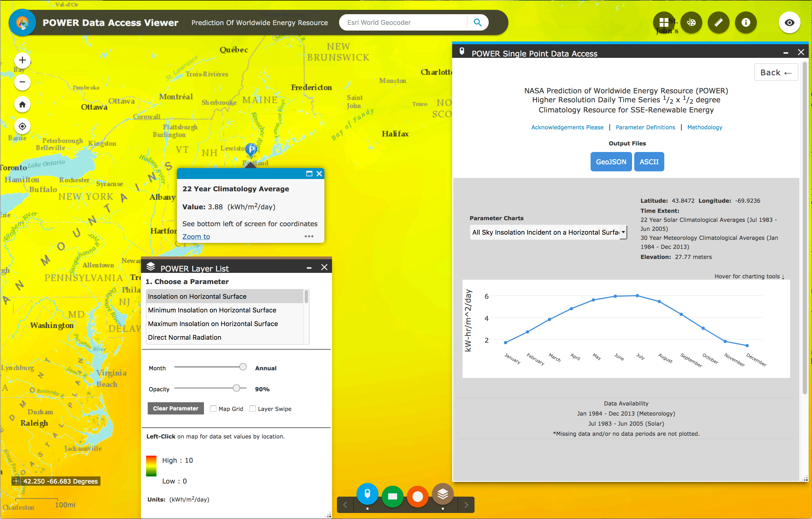Open the basemap style palette tool
The height and width of the screenshot is (519, 812).
[691, 22]
